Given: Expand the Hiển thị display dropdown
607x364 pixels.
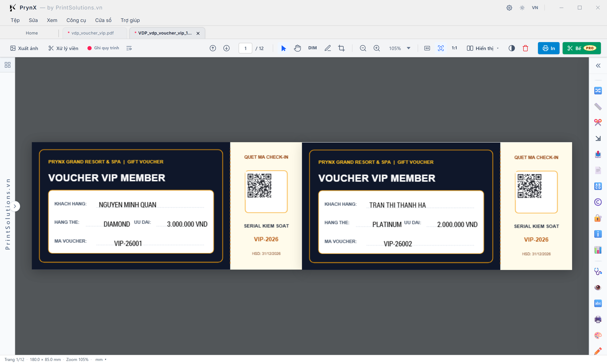Looking at the screenshot, I should tap(483, 48).
